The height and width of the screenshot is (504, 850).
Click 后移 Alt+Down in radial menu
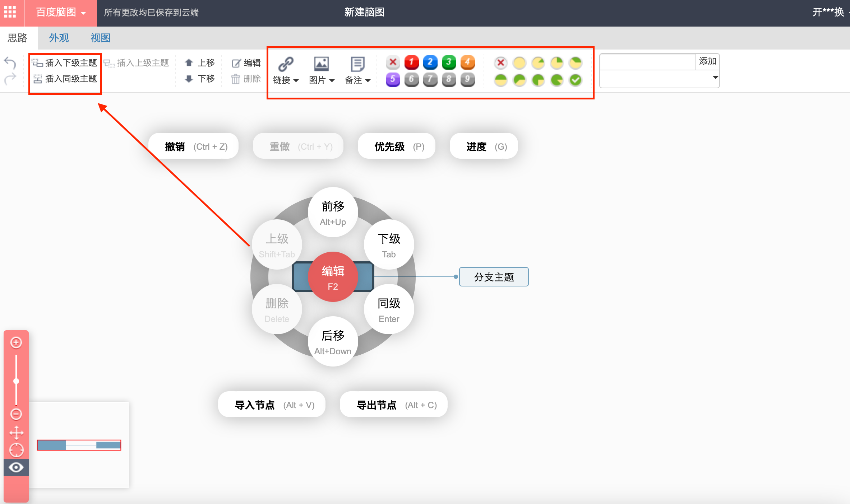[x=333, y=342]
